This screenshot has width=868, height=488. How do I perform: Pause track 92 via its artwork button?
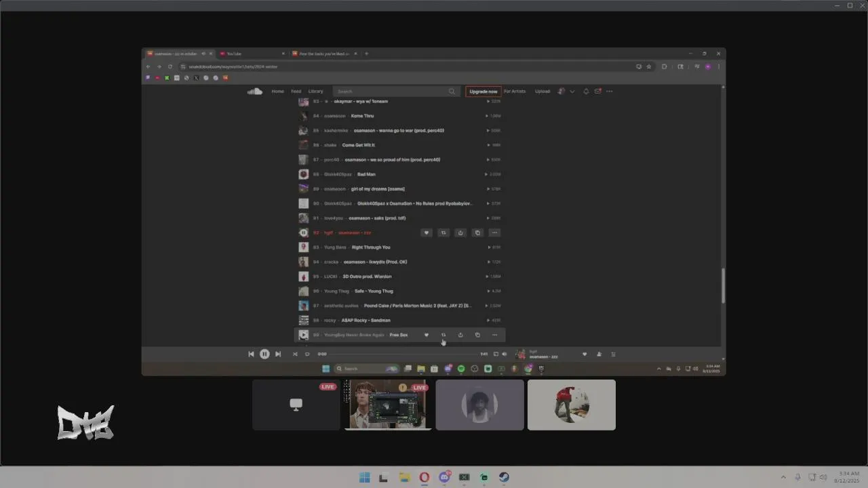pos(304,232)
